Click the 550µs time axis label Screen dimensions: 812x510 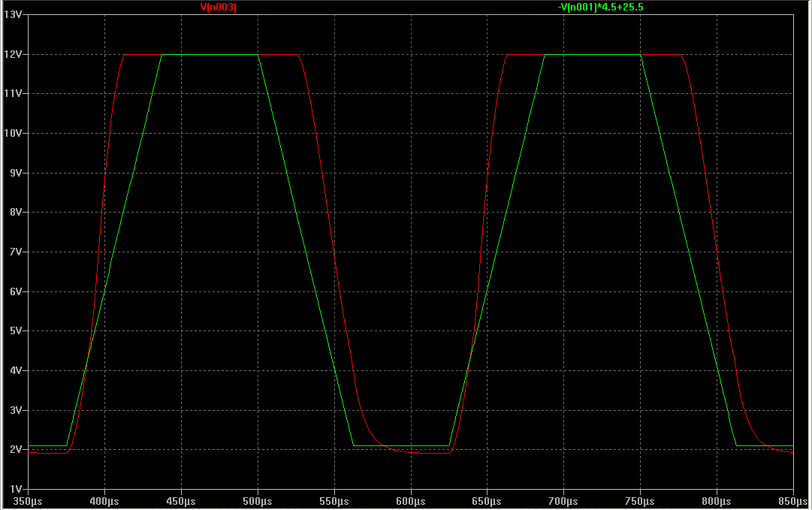tap(334, 501)
